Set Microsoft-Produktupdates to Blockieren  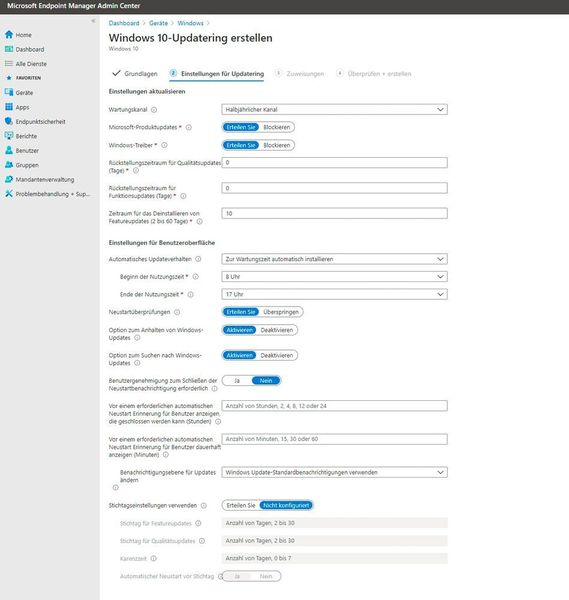pos(277,127)
